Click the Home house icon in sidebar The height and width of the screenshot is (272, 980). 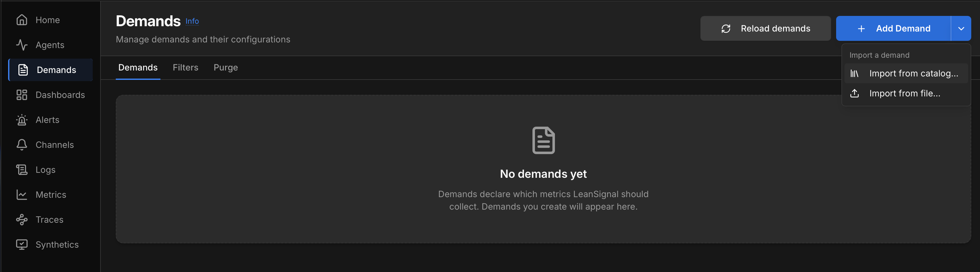tap(22, 20)
